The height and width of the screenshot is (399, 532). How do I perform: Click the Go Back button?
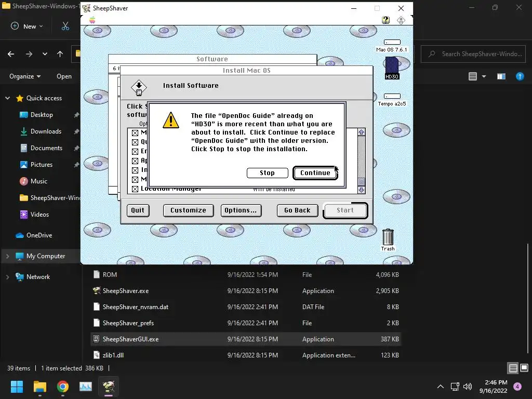pos(298,210)
